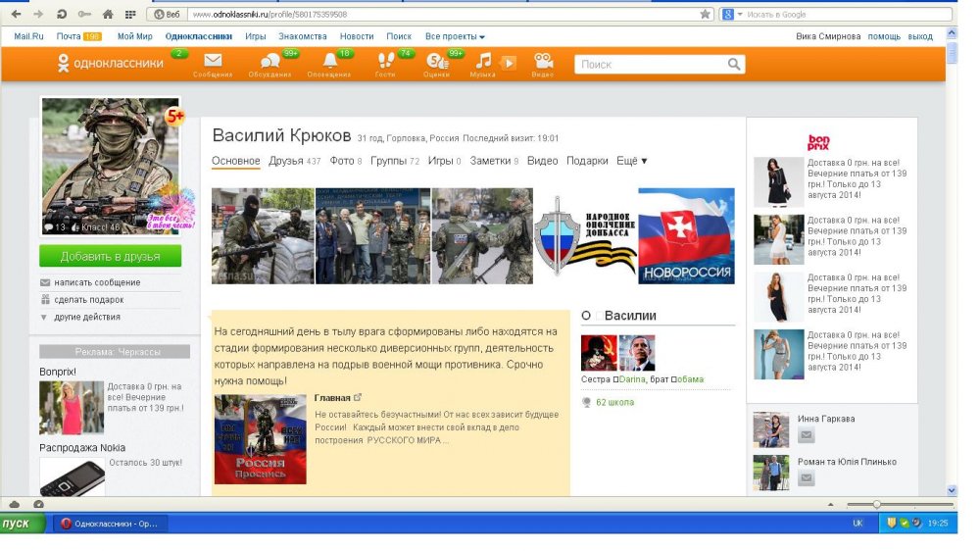
Task: Click the green Добавить в друзья button
Action: [x=110, y=256]
